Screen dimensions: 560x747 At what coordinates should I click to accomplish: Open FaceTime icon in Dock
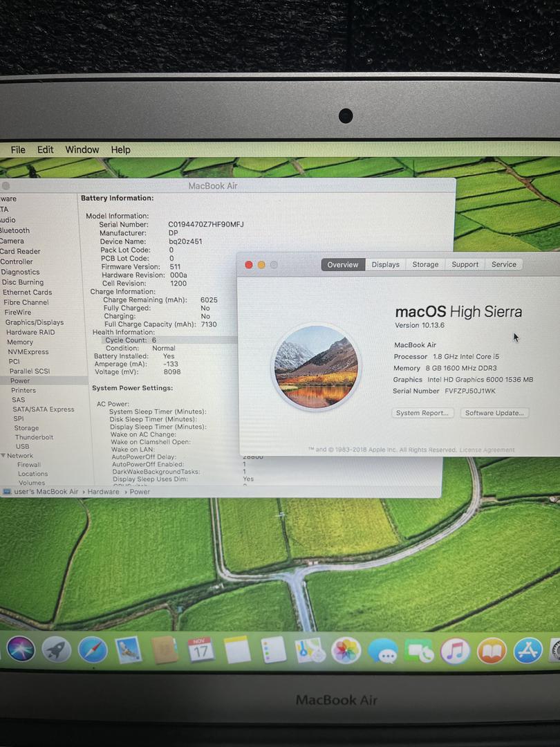click(x=420, y=651)
